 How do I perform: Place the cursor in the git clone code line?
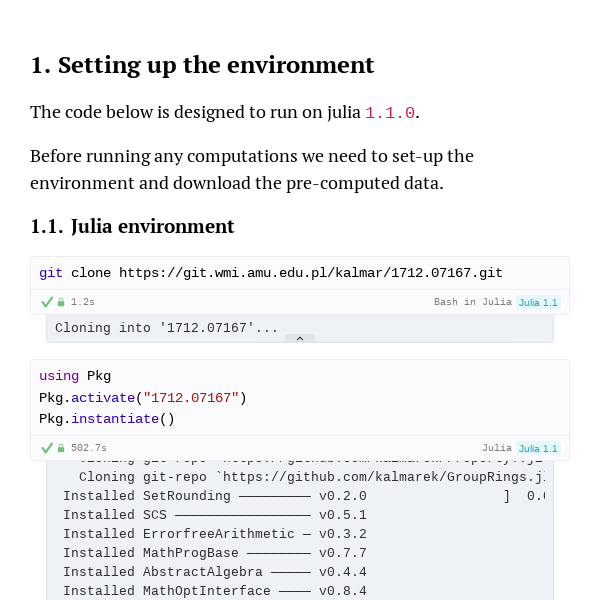click(x=271, y=273)
